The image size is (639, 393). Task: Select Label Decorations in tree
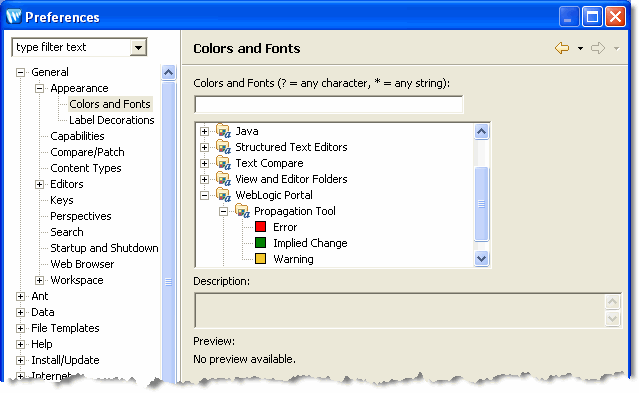[x=112, y=120]
